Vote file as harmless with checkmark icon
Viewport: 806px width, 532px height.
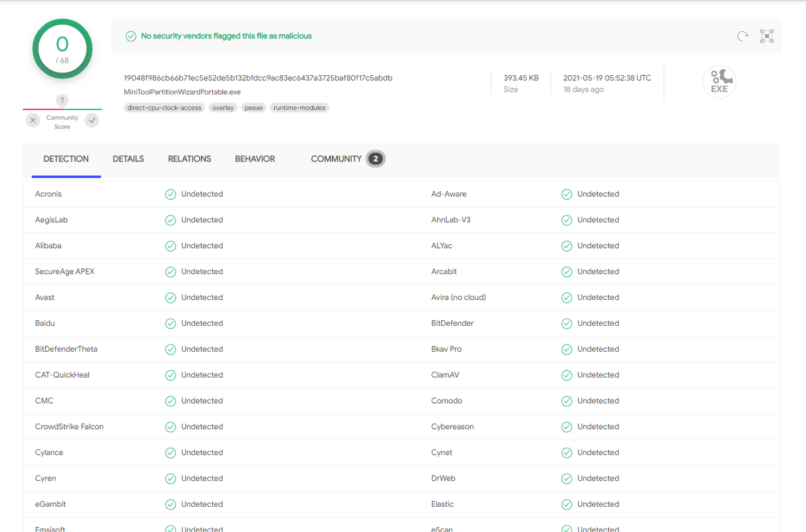(92, 120)
